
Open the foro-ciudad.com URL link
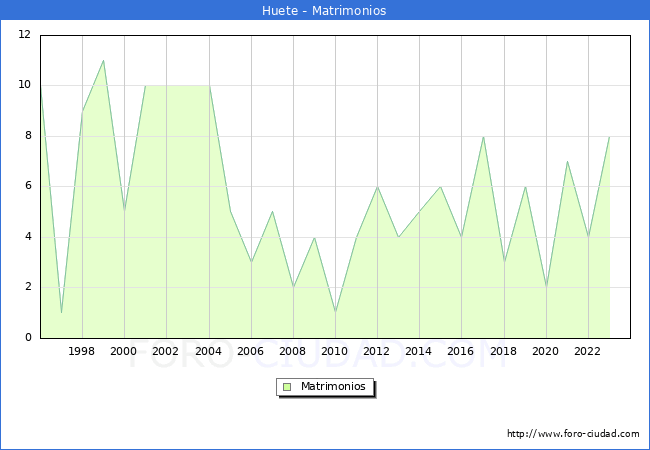tap(573, 433)
